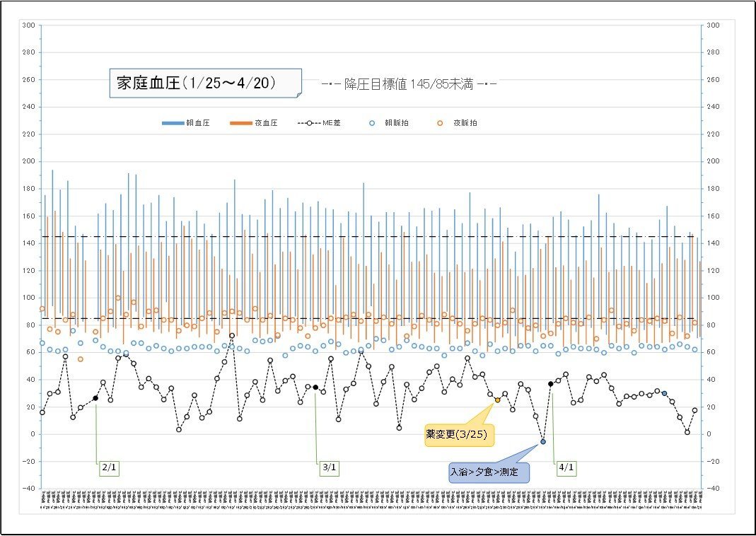Select the 2/1 date callout label
Viewport: 756px width, 536px height.
pos(109,467)
